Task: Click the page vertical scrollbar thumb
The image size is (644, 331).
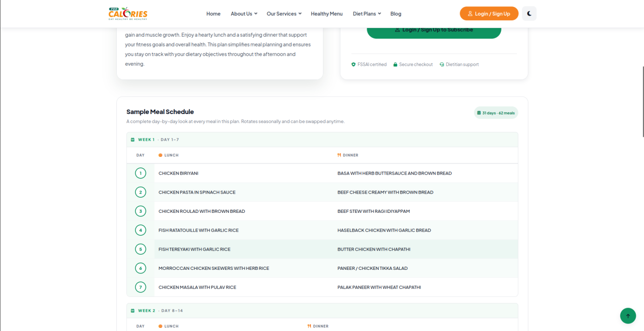Action: 643,101
